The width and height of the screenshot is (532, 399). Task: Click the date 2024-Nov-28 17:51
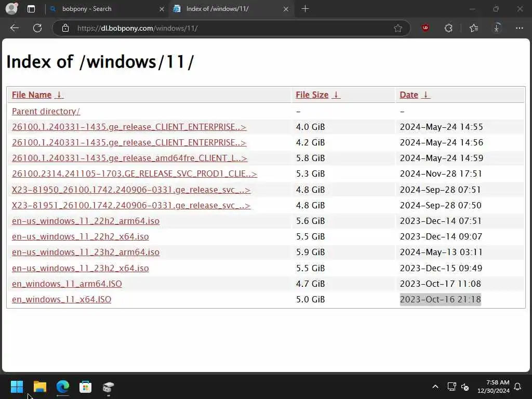tap(441, 174)
